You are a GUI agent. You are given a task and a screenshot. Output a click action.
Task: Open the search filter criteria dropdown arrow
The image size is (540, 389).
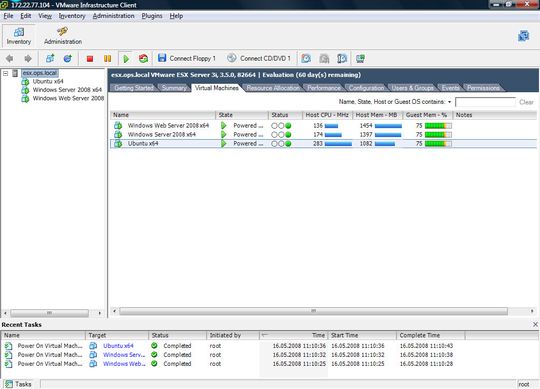click(x=449, y=102)
